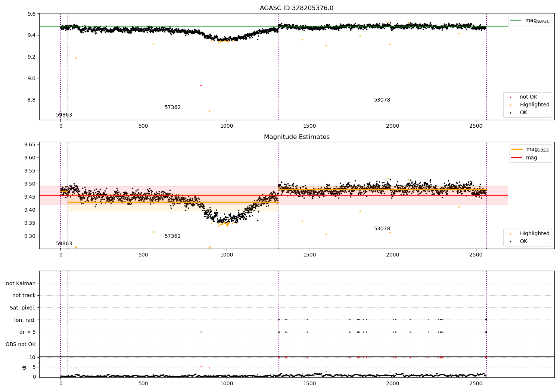Click the 'not Kalman' row label
Screen dimensions: 560x392
(x=21, y=284)
